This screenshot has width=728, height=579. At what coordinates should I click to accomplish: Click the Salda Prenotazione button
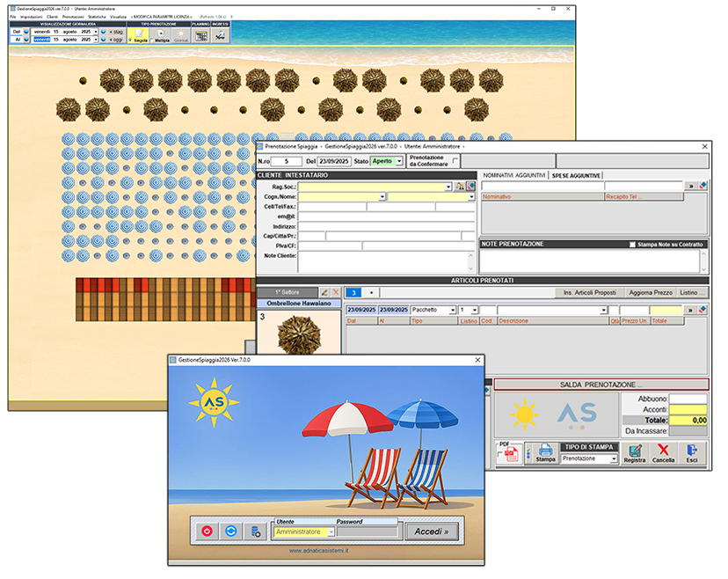click(x=601, y=385)
